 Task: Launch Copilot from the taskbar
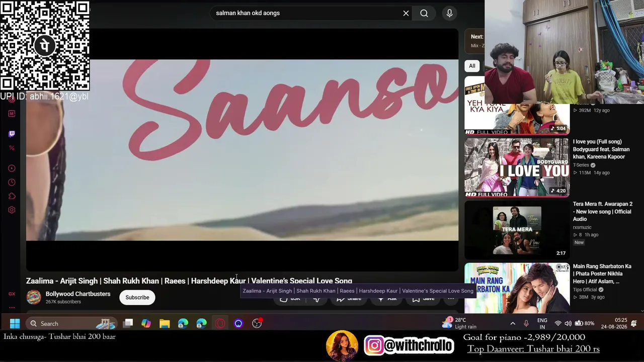[146, 323]
